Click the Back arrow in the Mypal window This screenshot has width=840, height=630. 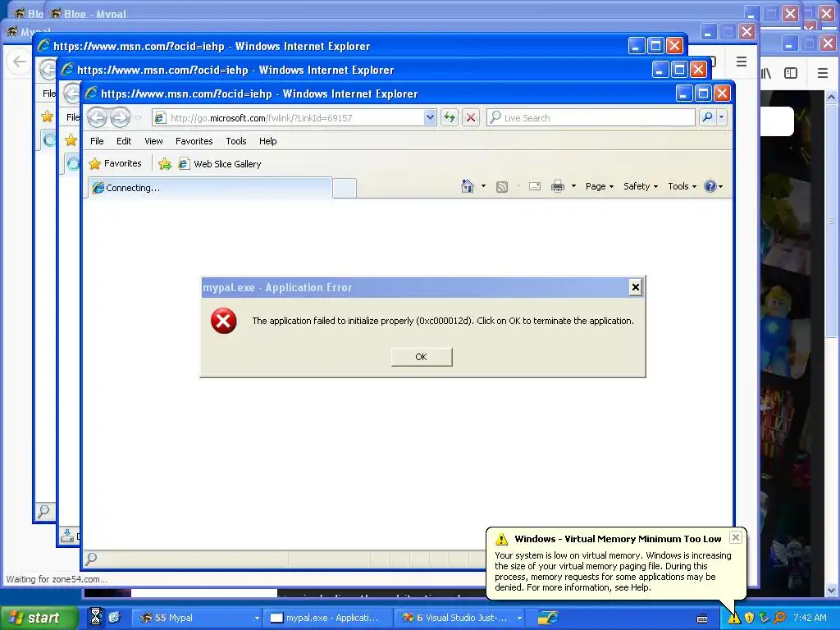tap(20, 62)
